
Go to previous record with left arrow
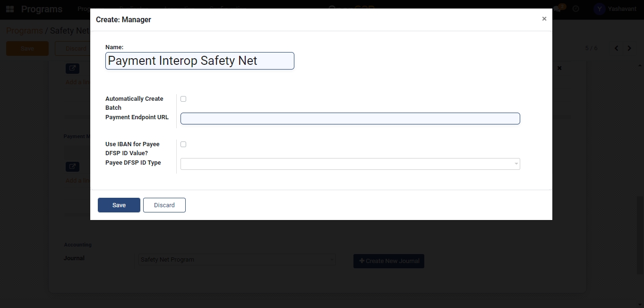[616, 48]
